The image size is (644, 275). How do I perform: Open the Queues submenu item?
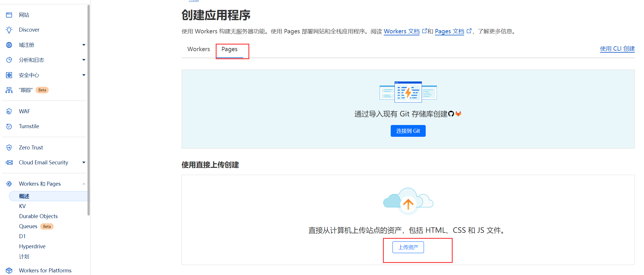click(28, 226)
